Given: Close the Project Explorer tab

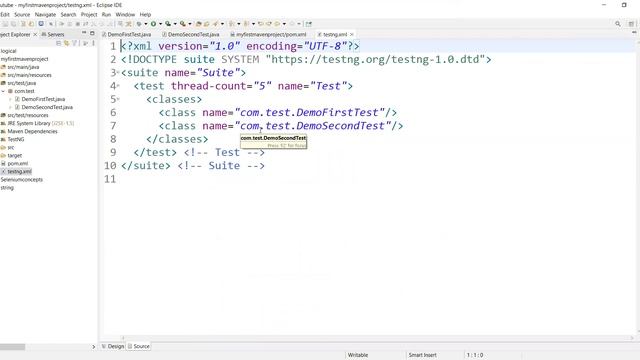Looking at the screenshot, I should [x=35, y=34].
